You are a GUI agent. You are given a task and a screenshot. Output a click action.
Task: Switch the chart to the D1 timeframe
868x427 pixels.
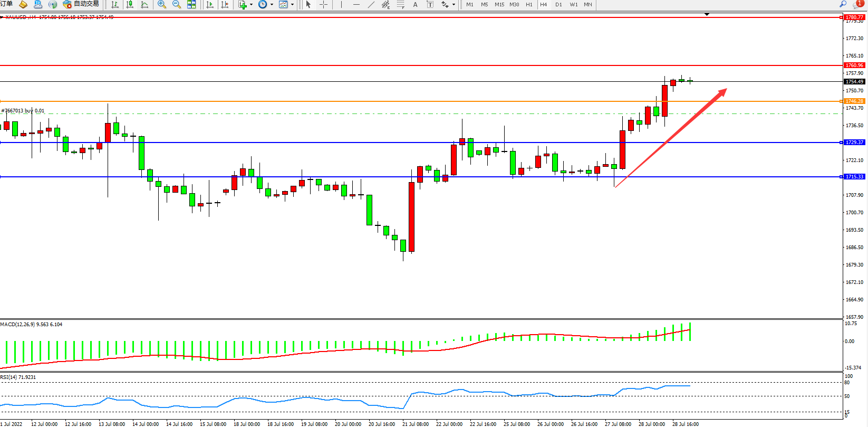[x=558, y=4]
